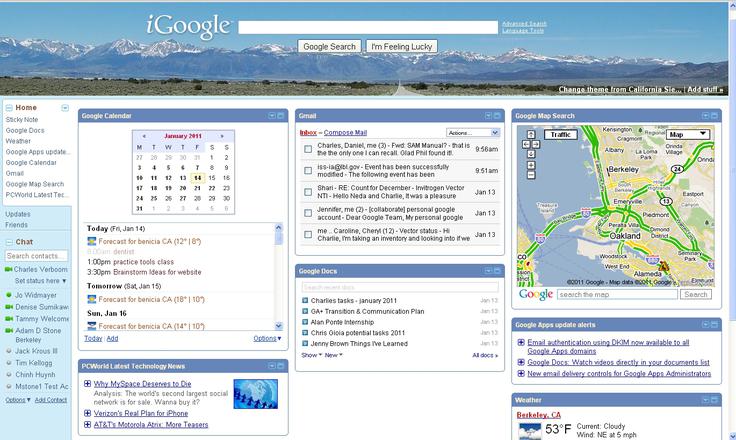Click today's Benicia forecast weather icon

[92, 241]
